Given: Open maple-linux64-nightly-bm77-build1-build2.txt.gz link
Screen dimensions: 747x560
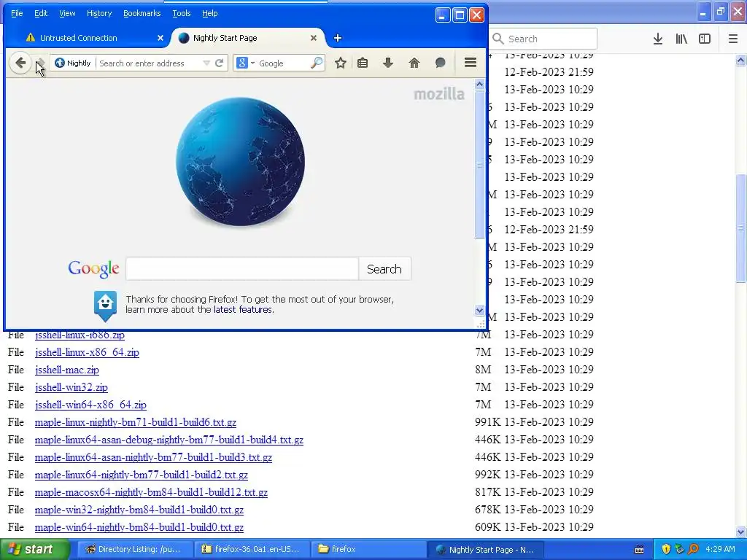Looking at the screenshot, I should point(141,475).
